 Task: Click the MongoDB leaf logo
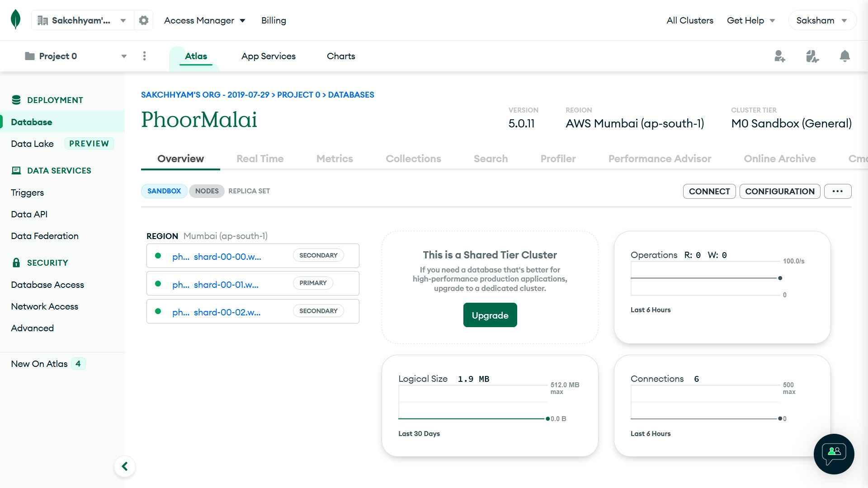(x=15, y=19)
